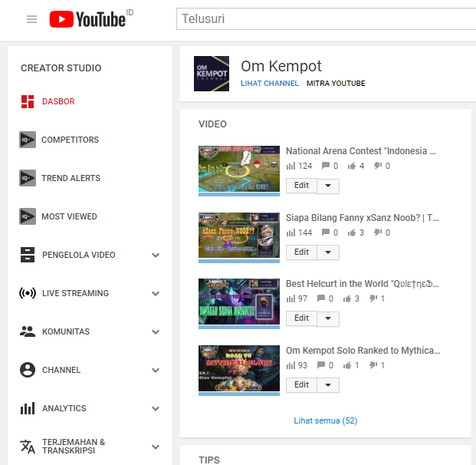The width and height of the screenshot is (476, 465).
Task: Click the Trend Alerts vidIQ icon
Action: pos(28,178)
